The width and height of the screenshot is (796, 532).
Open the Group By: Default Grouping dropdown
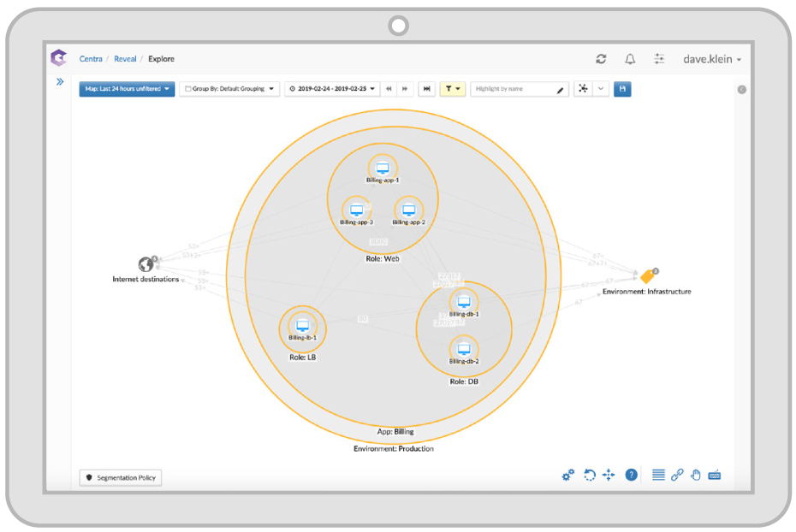click(x=229, y=88)
